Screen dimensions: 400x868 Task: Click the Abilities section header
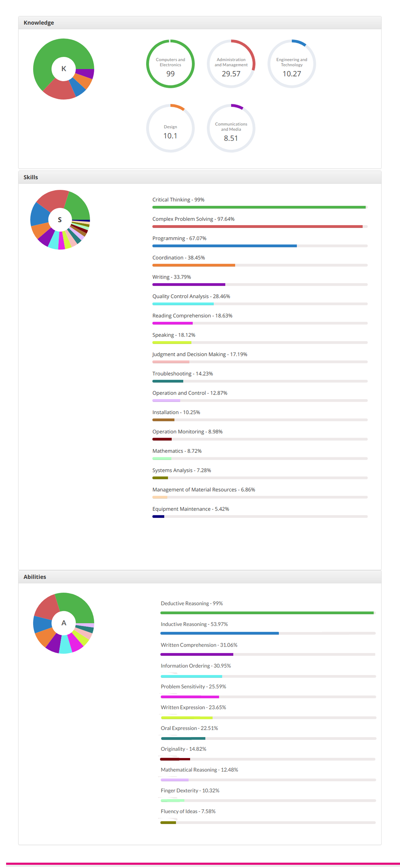tap(200, 577)
